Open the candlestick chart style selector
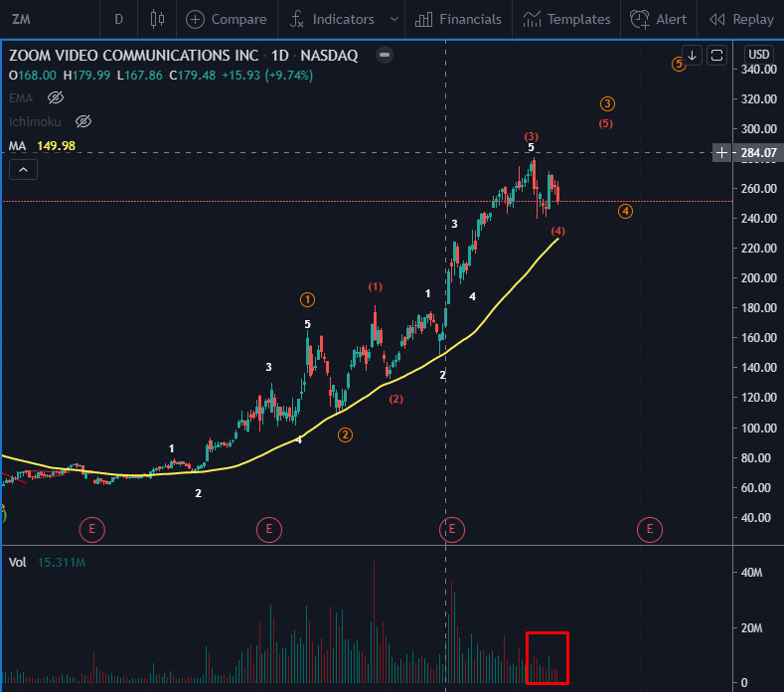 pyautogui.click(x=157, y=19)
